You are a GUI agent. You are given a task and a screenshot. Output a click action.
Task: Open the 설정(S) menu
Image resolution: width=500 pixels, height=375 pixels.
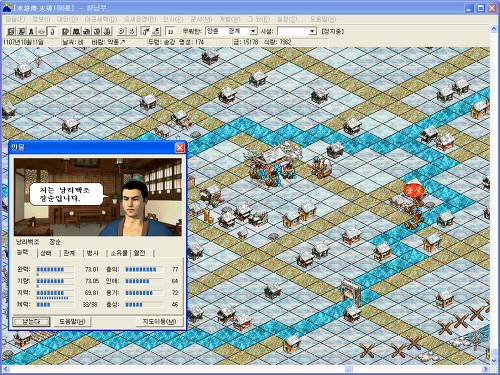tap(289, 19)
